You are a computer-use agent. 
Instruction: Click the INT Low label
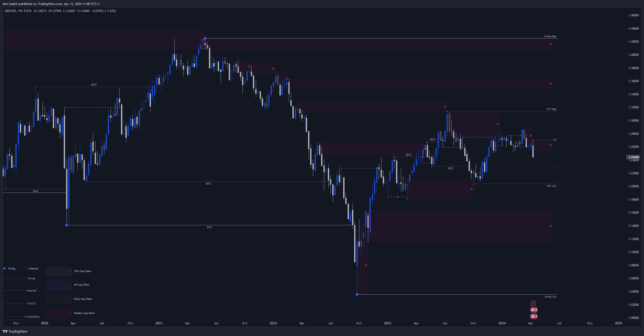click(x=552, y=186)
